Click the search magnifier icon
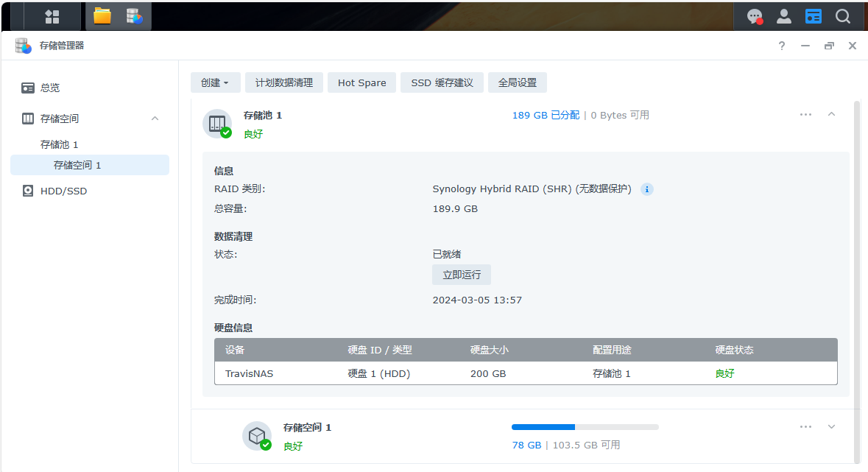This screenshot has height=472, width=868. coord(843,16)
